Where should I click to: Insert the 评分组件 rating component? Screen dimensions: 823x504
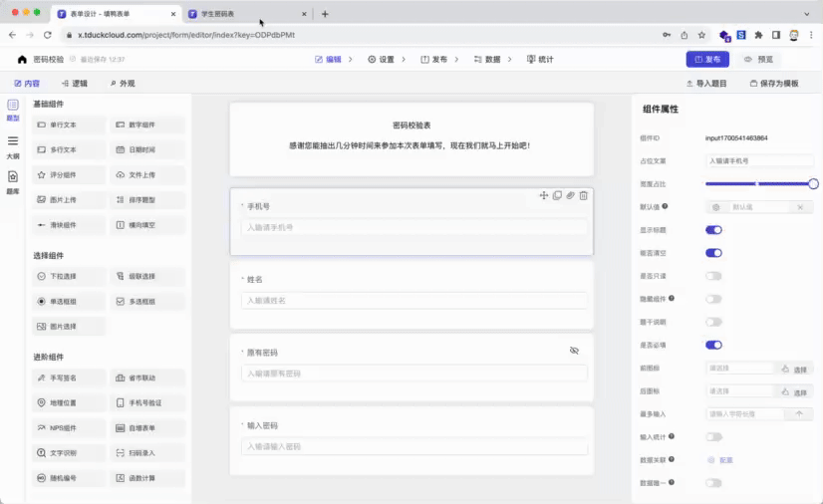(x=69, y=175)
